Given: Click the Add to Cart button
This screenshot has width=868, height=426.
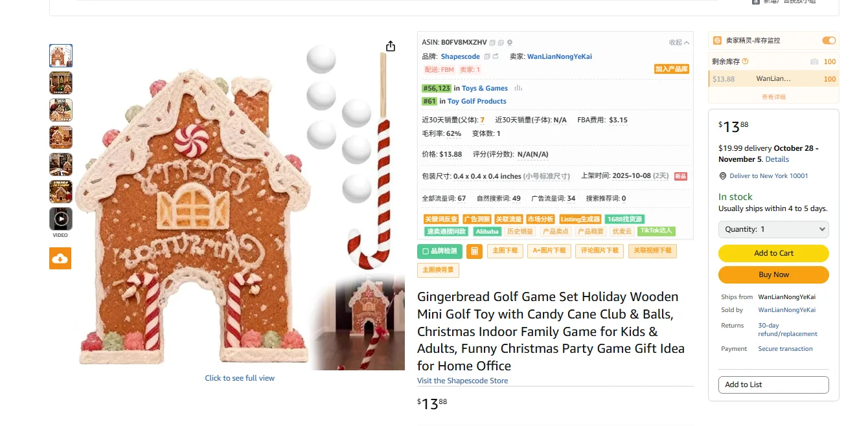Looking at the screenshot, I should point(773,253).
